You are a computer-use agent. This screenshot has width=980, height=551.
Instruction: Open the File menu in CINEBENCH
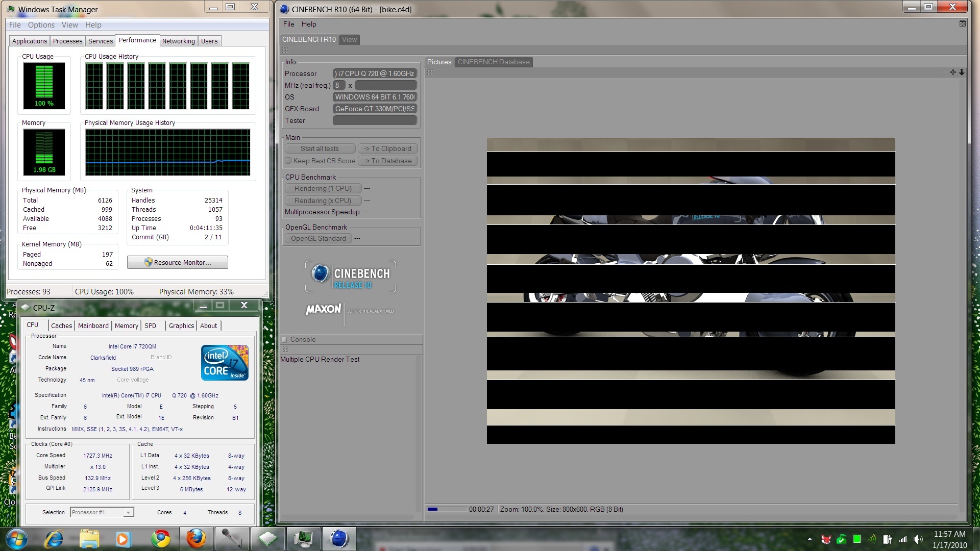coord(288,24)
